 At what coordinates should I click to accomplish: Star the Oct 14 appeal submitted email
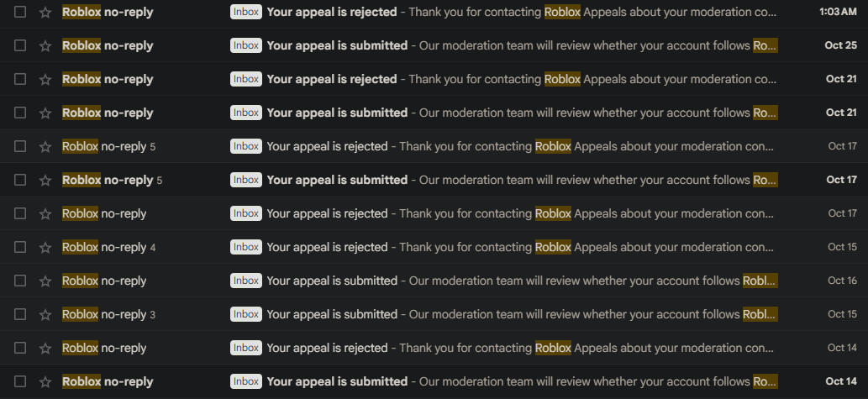tap(45, 382)
